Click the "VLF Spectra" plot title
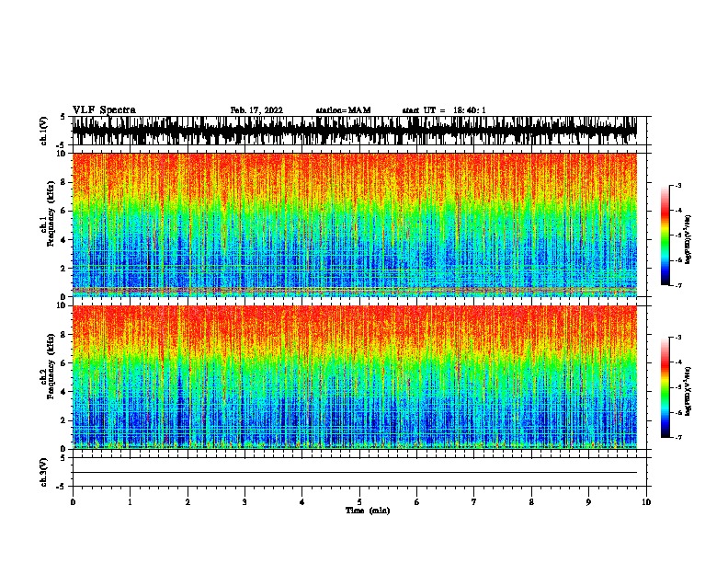 point(104,110)
